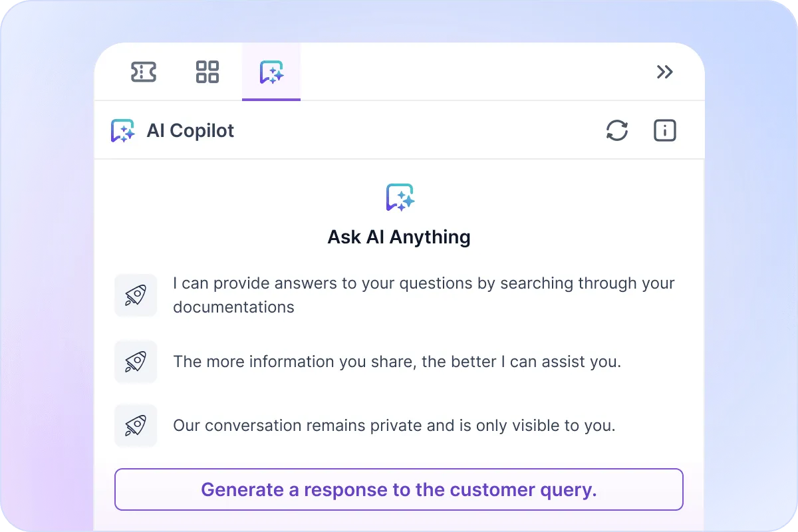Click the rocket icon beside the documentation tip
The height and width of the screenshot is (532, 798).
136,295
